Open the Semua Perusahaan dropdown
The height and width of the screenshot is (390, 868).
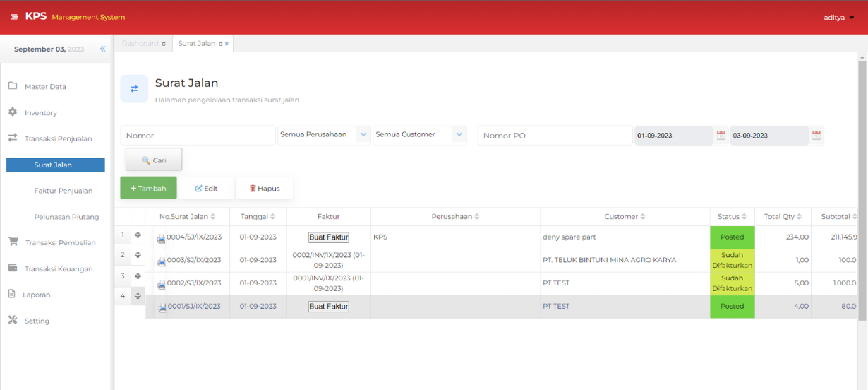point(363,134)
